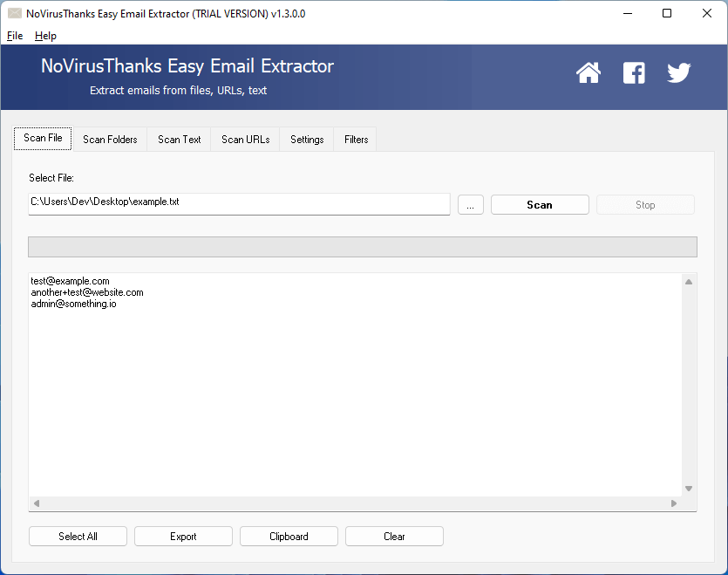Switch to the Scan Folders tab
This screenshot has height=575, width=728.
[x=110, y=139]
